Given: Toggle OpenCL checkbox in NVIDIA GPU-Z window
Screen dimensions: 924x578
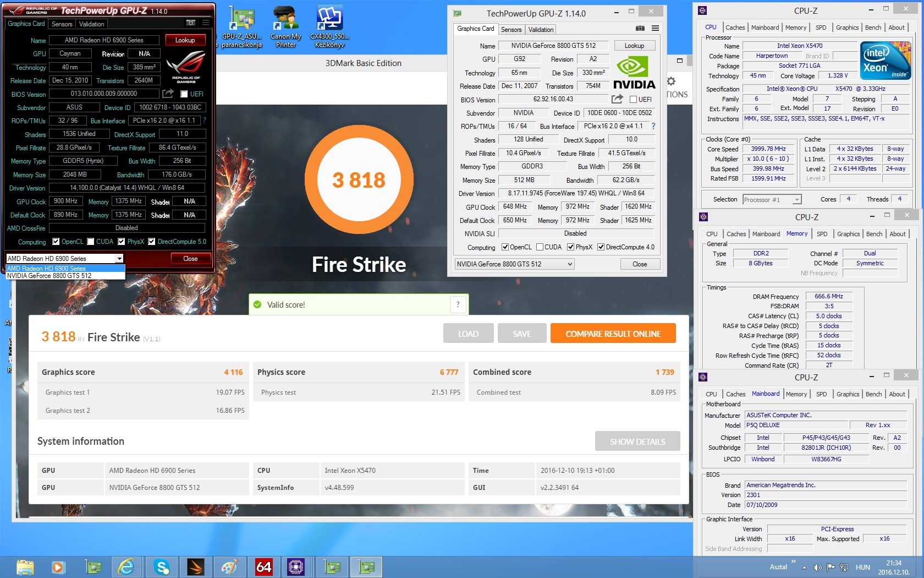Looking at the screenshot, I should (x=505, y=247).
